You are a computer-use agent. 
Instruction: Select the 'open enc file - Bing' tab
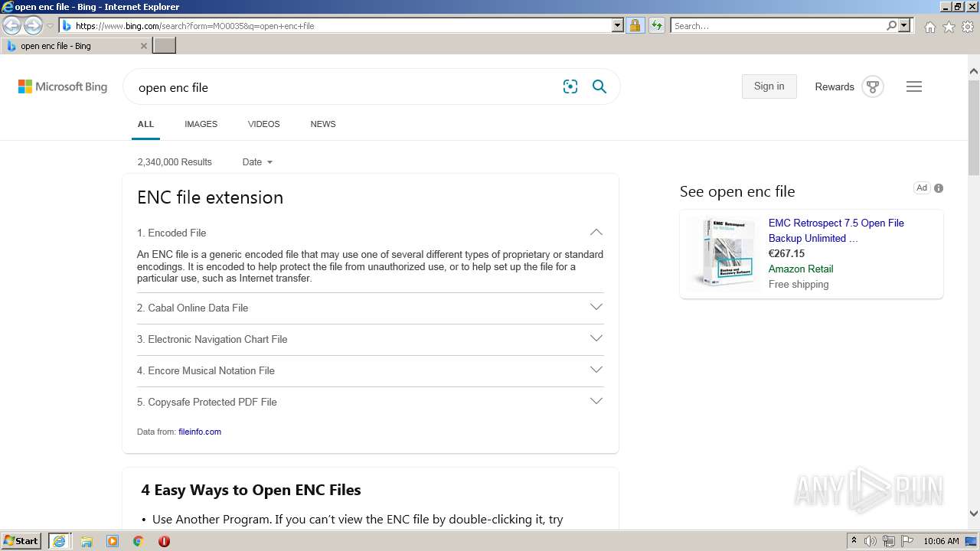76,46
